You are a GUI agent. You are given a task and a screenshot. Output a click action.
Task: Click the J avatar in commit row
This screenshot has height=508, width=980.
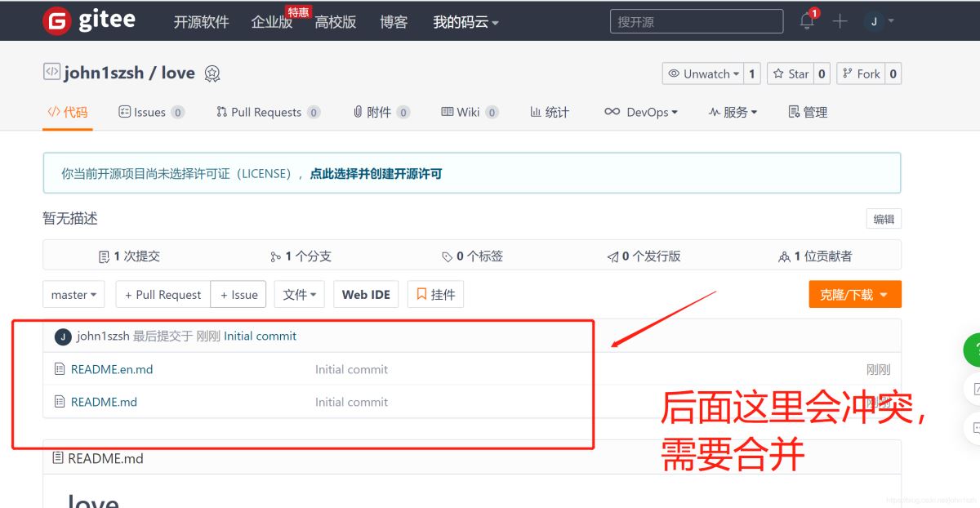coord(63,336)
